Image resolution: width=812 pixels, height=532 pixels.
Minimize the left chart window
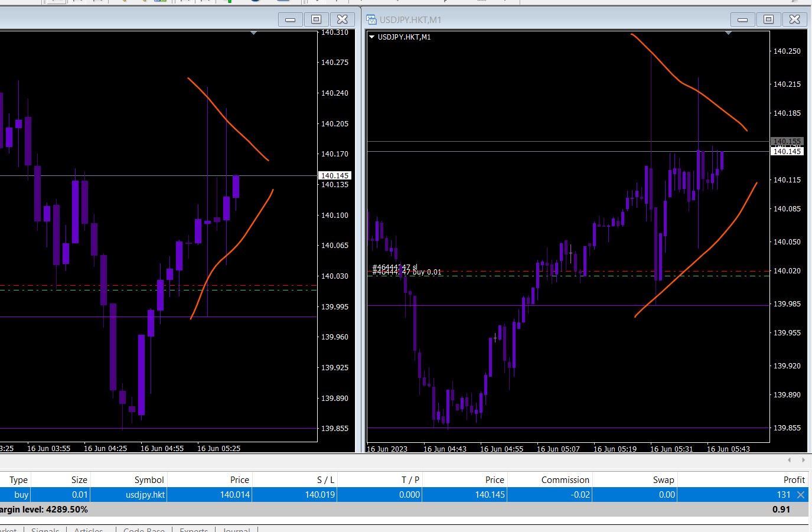click(291, 19)
